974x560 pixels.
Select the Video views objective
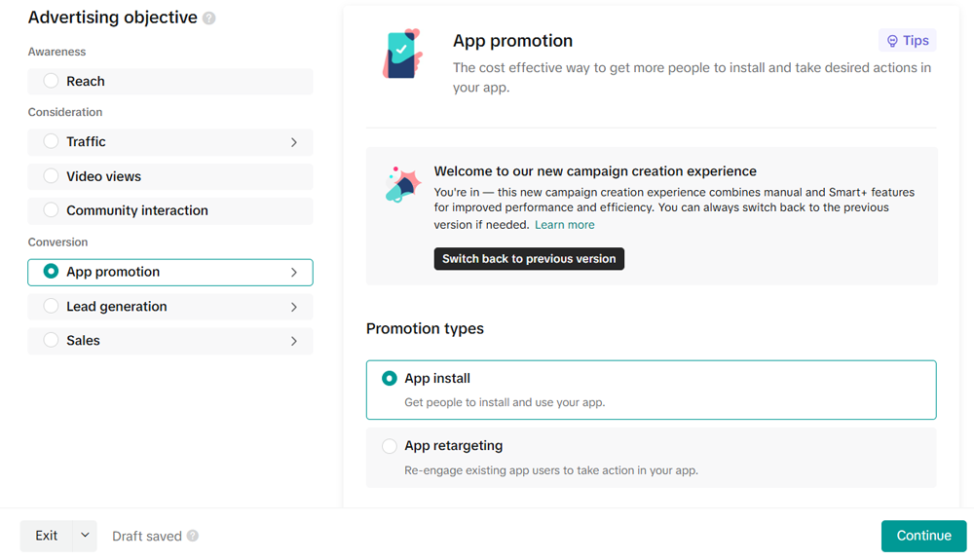coord(51,176)
